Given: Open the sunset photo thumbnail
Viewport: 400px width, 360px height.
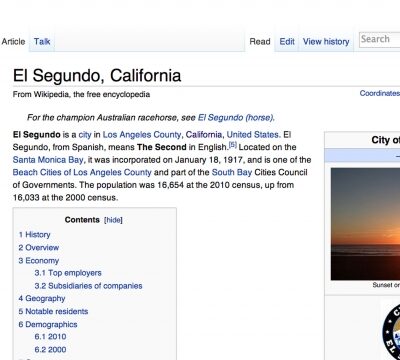Looking at the screenshot, I should (365, 224).
